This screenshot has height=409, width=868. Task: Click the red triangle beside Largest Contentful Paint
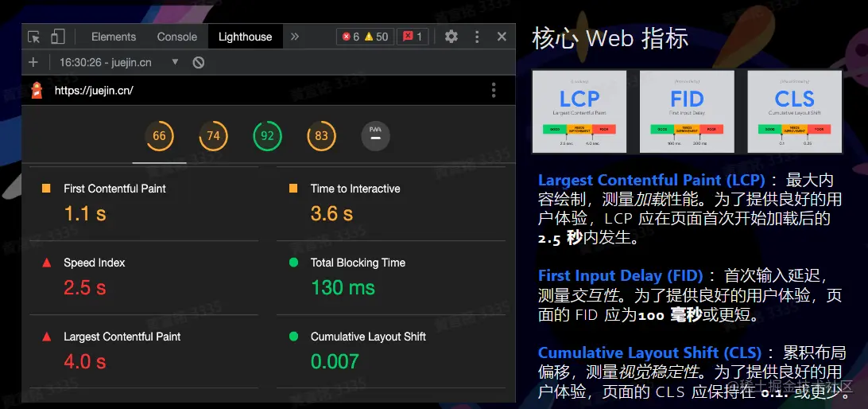point(46,337)
